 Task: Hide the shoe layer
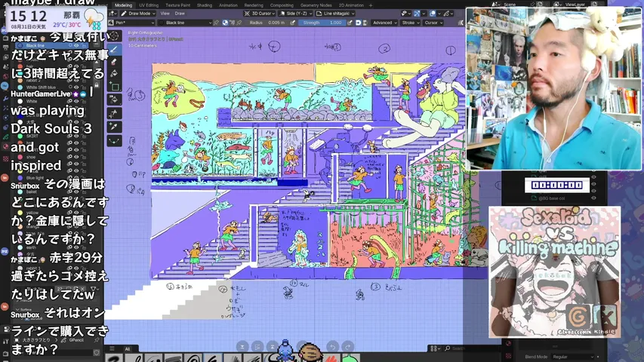[77, 157]
